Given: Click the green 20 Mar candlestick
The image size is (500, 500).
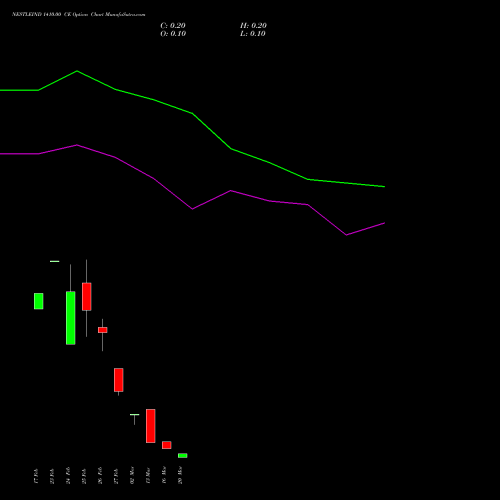Looking at the screenshot, I should [182, 455].
